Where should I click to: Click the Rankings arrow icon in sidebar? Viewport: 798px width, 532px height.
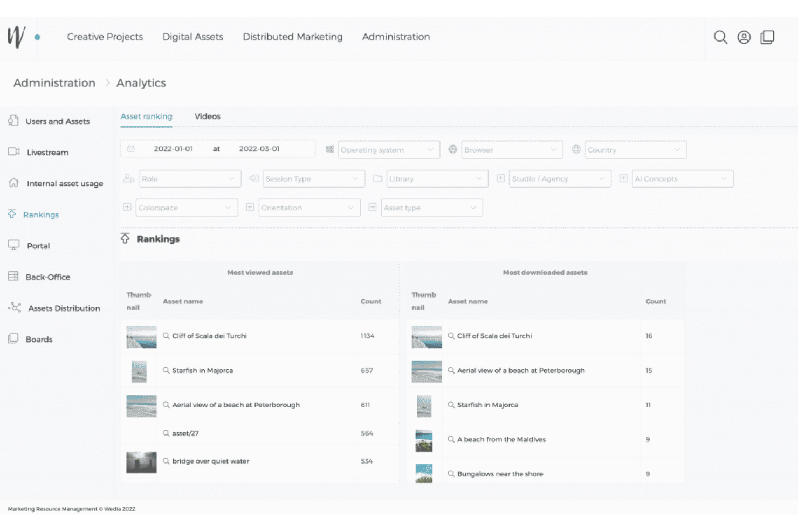(12, 214)
